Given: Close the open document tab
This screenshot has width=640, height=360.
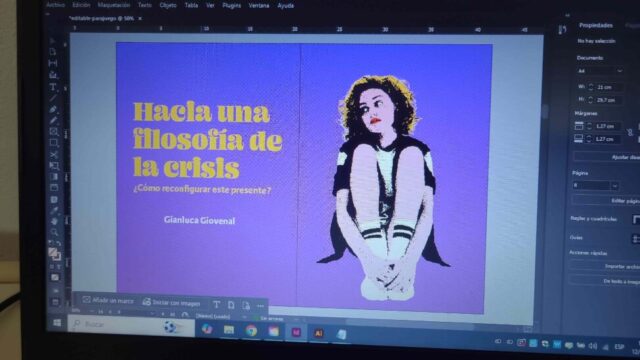Looking at the screenshot, I should tap(140, 18).
